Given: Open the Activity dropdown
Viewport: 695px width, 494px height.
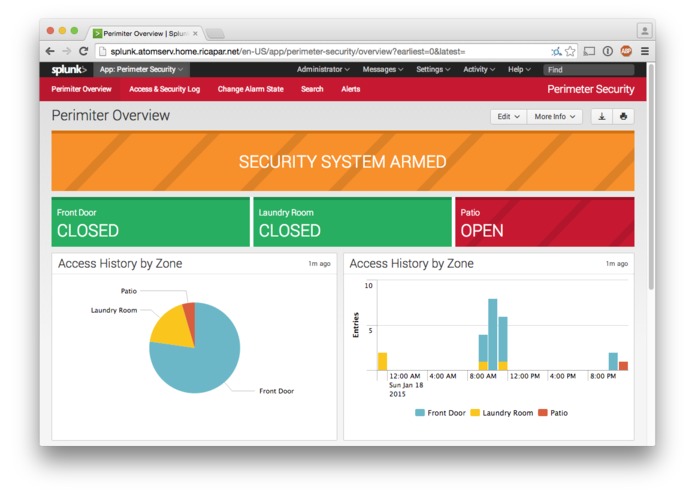Looking at the screenshot, I should click(479, 70).
